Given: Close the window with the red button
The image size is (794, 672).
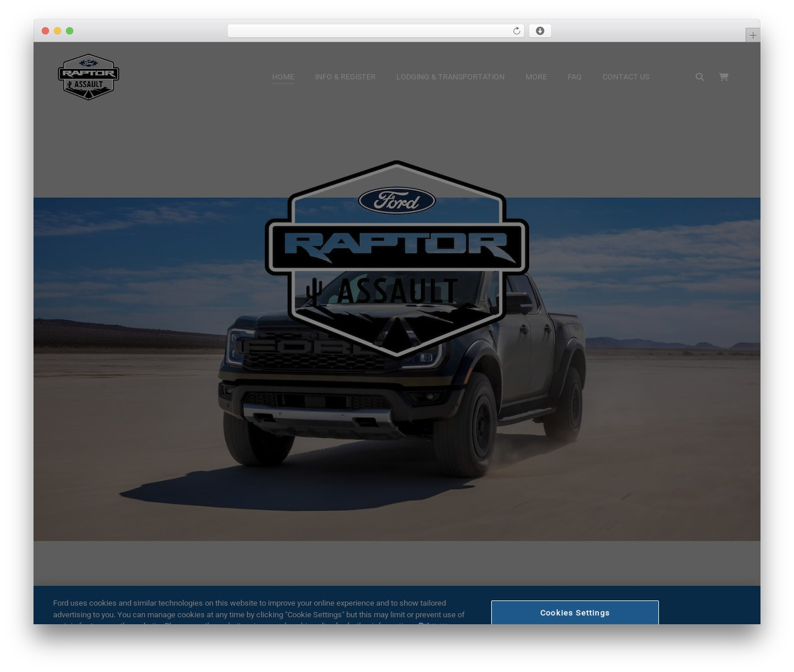Looking at the screenshot, I should 45,31.
